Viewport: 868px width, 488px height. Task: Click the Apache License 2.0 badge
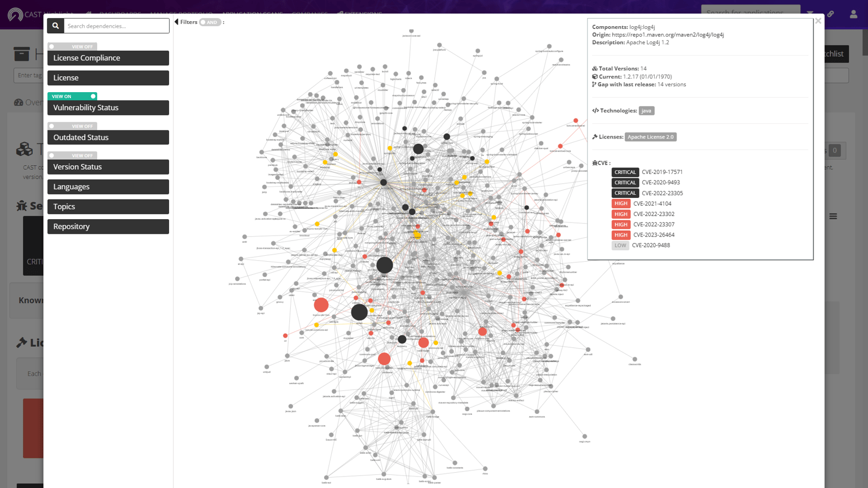tap(650, 137)
